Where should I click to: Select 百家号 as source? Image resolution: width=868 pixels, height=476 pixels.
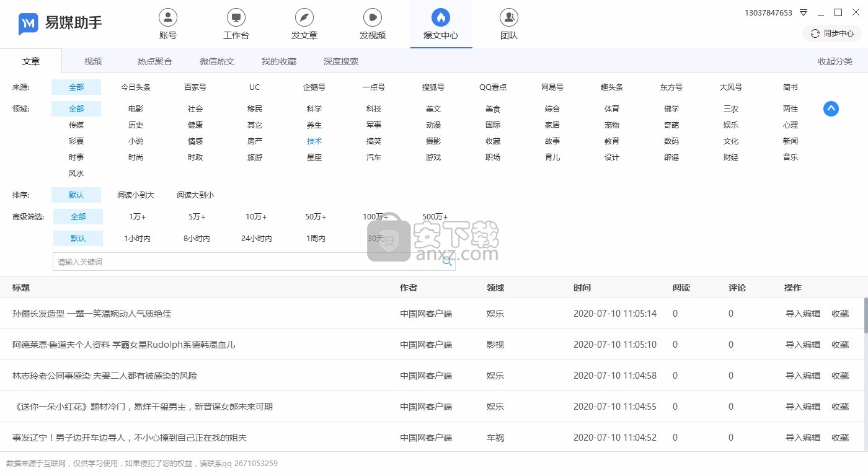195,87
